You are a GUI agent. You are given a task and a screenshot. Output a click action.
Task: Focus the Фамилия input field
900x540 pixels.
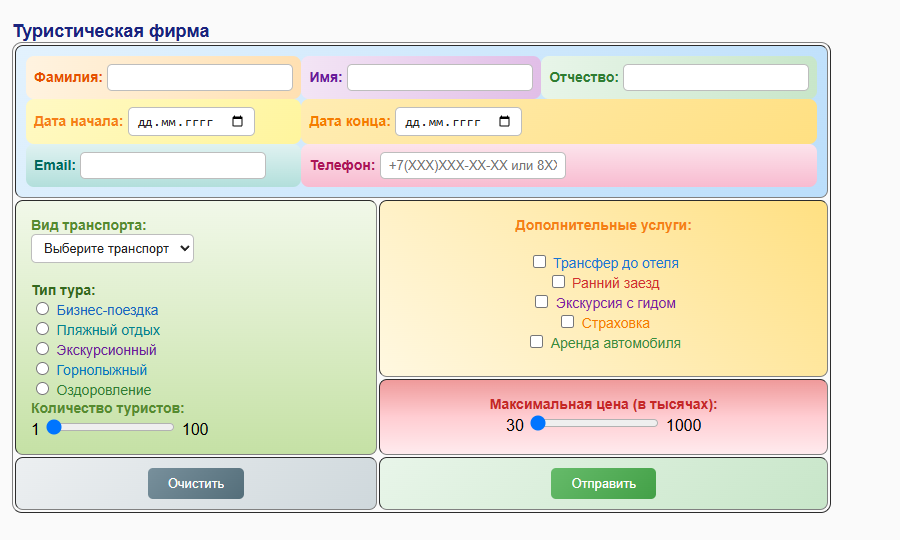(x=200, y=78)
